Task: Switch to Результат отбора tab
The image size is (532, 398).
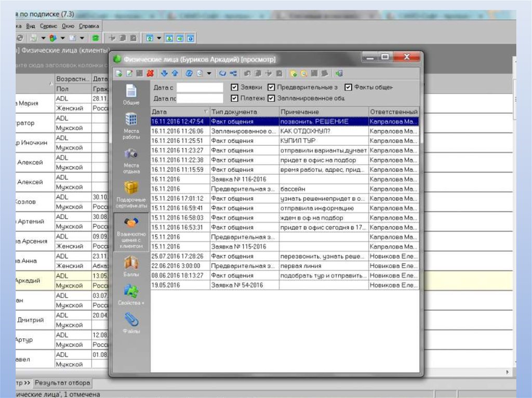Action: coord(62,383)
